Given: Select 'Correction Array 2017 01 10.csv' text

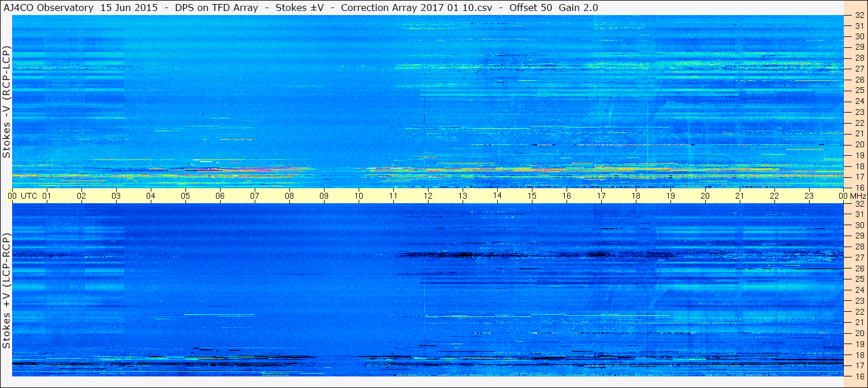Looking at the screenshot, I should tap(416, 8).
